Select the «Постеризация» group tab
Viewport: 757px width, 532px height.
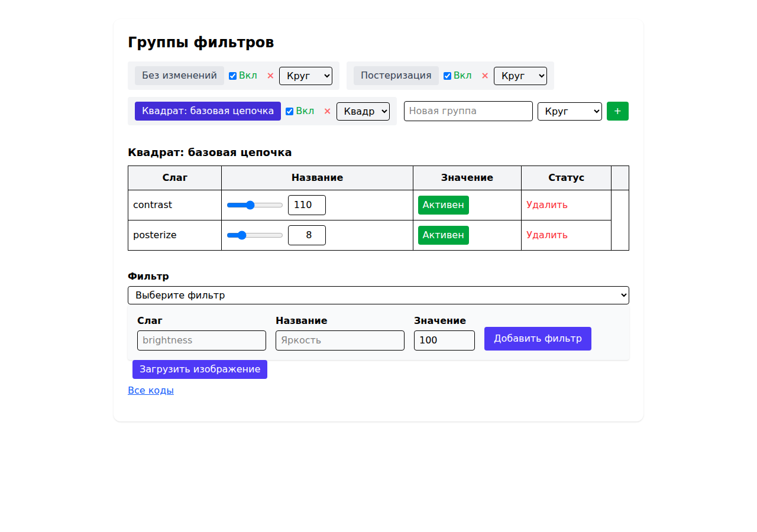click(396, 76)
